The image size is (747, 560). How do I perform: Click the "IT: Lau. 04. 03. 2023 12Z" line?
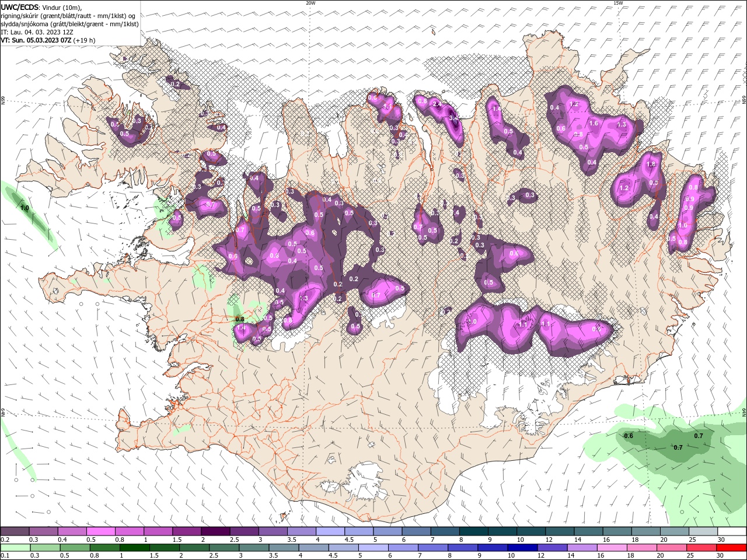click(x=38, y=32)
